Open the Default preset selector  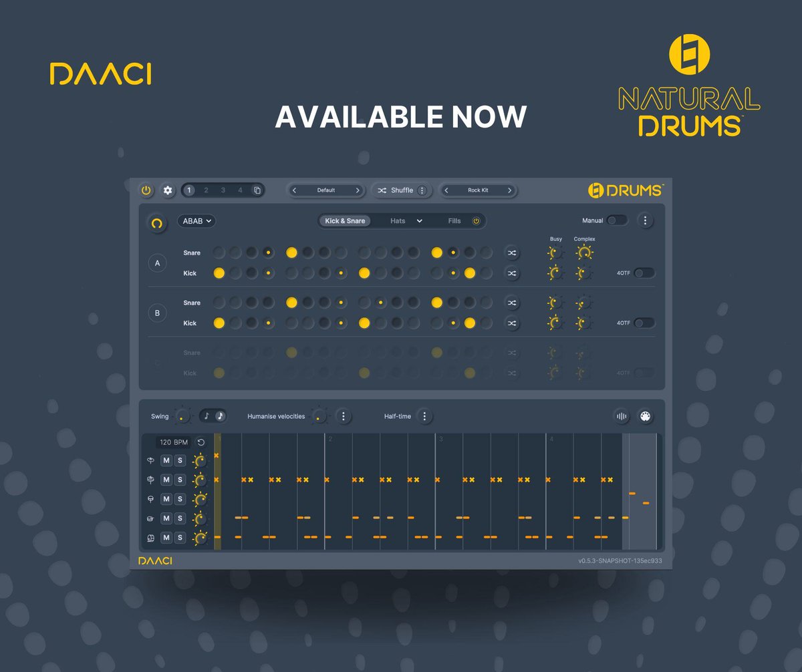pyautogui.click(x=326, y=190)
